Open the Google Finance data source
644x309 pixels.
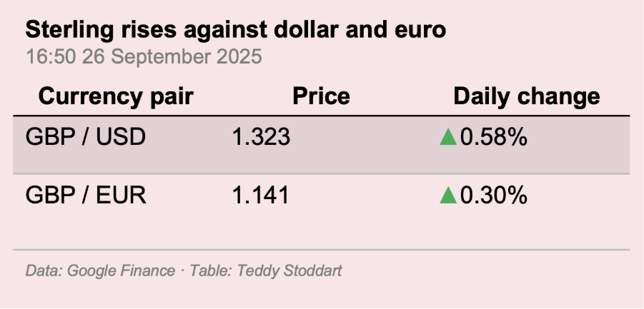pyautogui.click(x=121, y=271)
